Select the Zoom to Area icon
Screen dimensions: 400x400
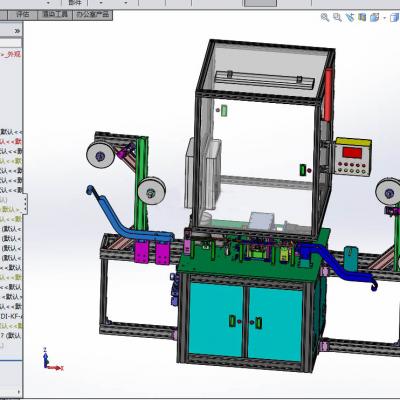point(337,17)
